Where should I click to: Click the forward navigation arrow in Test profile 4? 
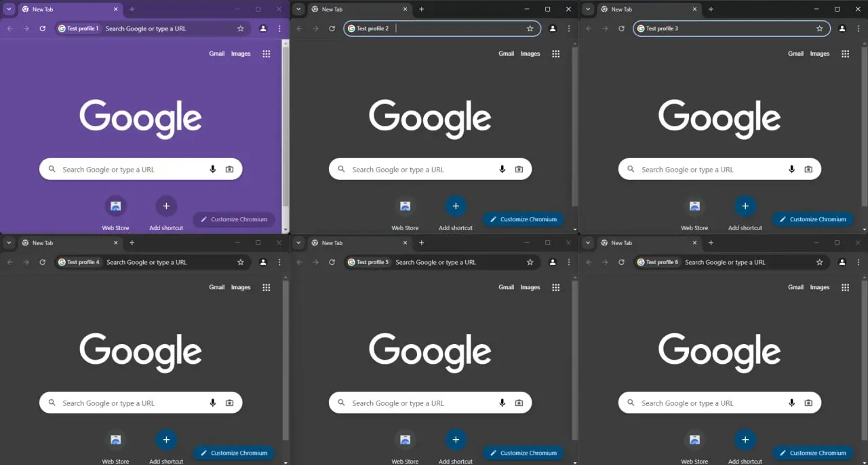coord(24,262)
